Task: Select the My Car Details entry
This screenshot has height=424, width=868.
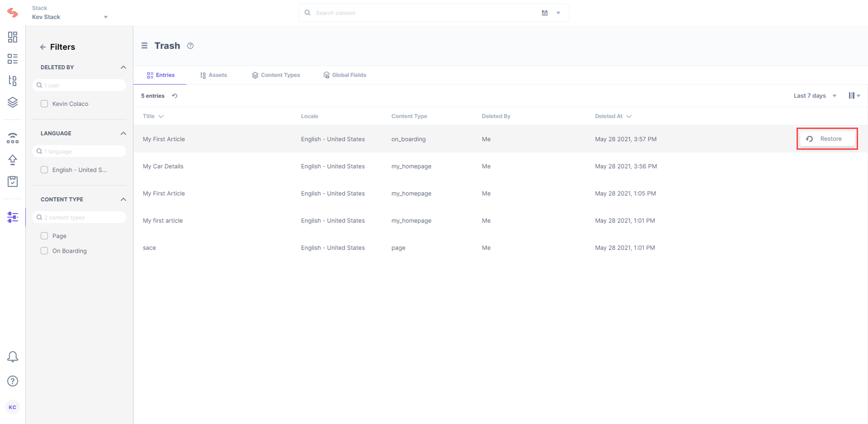Action: (x=500, y=166)
